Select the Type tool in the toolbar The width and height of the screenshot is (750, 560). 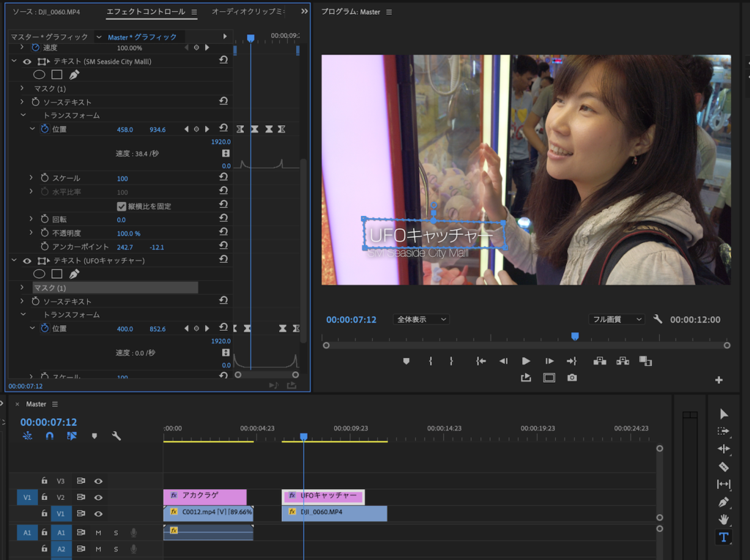click(x=724, y=537)
